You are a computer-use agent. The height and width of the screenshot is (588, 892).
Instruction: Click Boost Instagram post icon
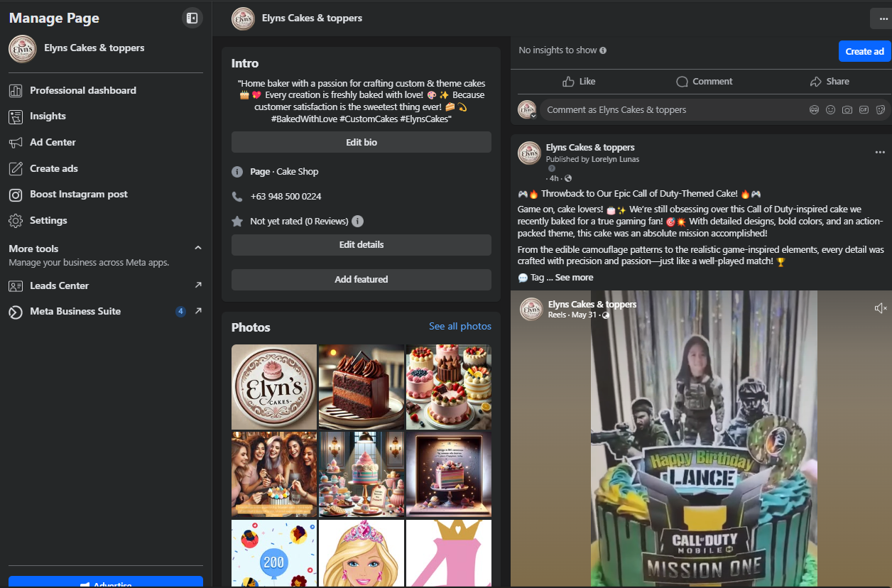point(16,195)
